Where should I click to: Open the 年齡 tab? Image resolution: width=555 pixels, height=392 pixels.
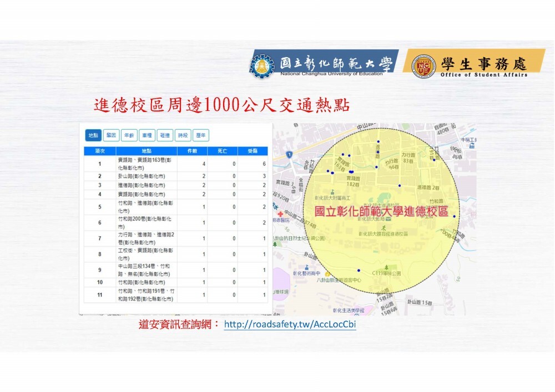click(x=129, y=135)
